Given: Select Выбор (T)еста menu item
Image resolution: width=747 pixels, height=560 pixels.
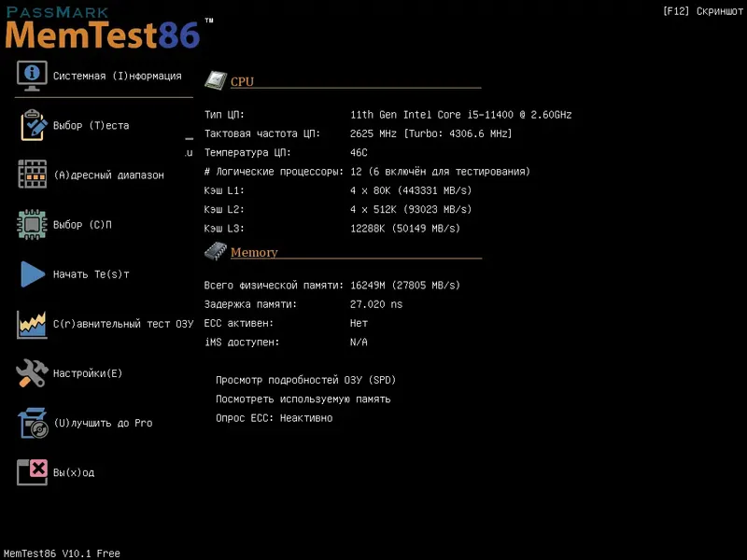Looking at the screenshot, I should (91, 126).
